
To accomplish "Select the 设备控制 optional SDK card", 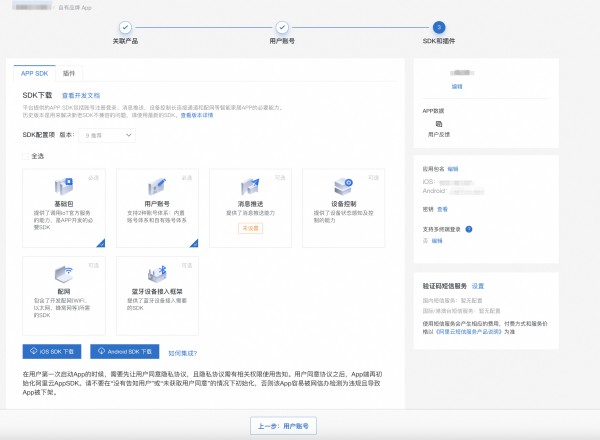I will tap(344, 208).
